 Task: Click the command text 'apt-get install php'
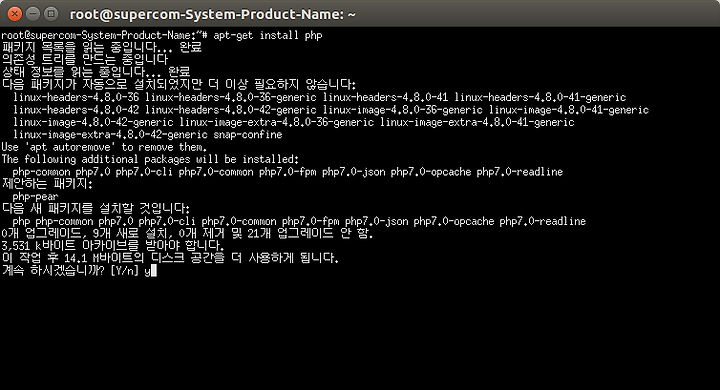click(x=268, y=35)
